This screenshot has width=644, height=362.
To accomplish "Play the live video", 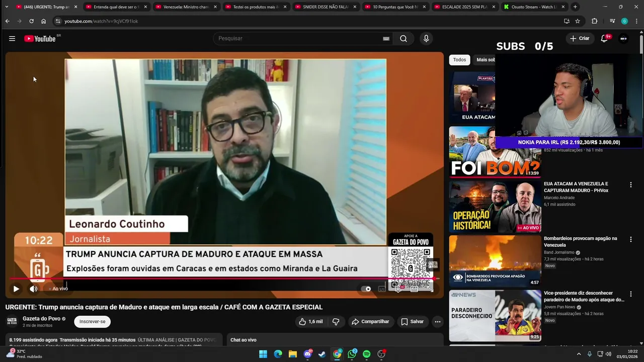I will (16, 289).
